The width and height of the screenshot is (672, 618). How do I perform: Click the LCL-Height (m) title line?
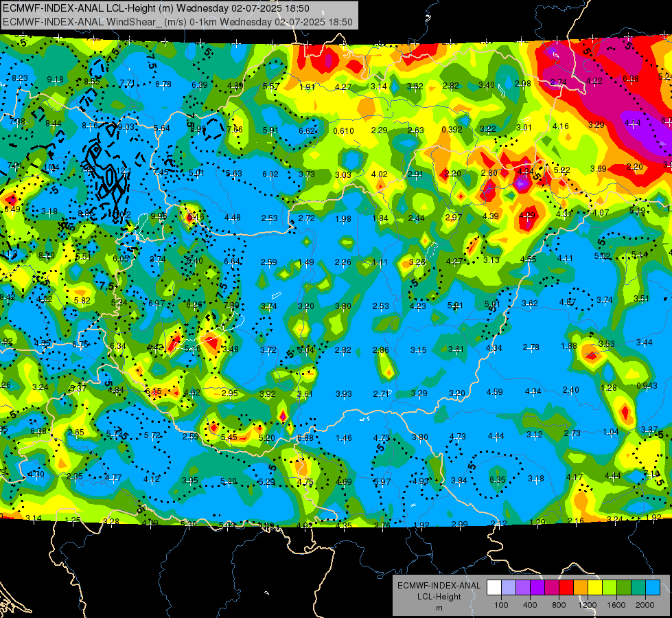156,8
